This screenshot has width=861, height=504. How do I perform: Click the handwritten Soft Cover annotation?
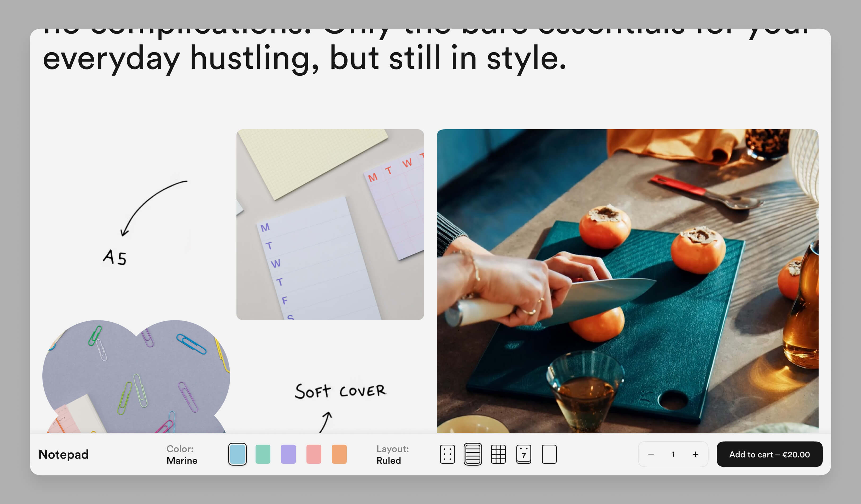(x=340, y=391)
